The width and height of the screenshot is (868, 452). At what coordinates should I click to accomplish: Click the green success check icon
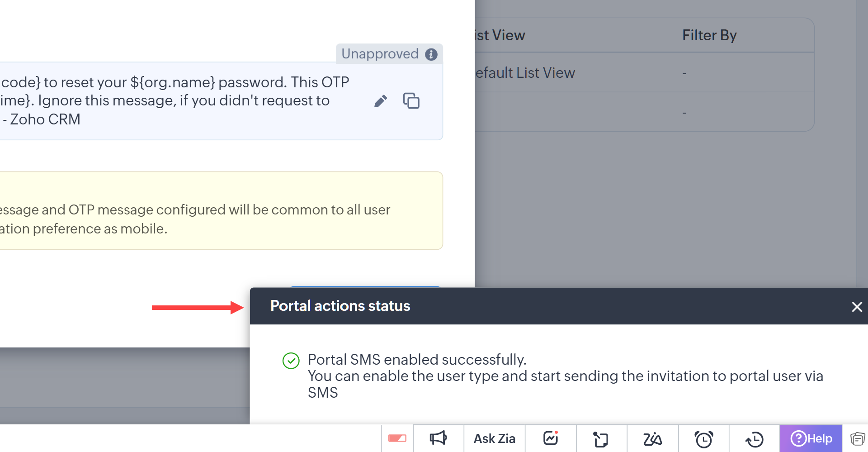click(291, 361)
